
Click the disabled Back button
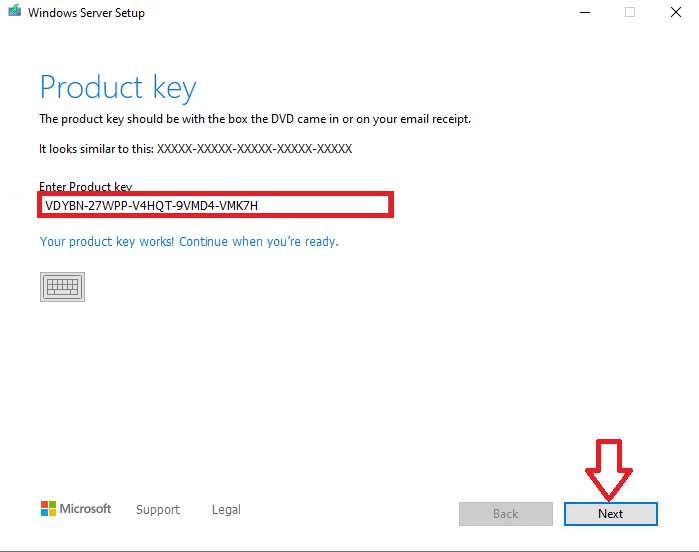[505, 513]
